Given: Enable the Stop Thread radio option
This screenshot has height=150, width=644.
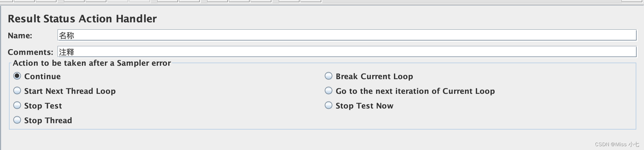Looking at the screenshot, I should 17,120.
